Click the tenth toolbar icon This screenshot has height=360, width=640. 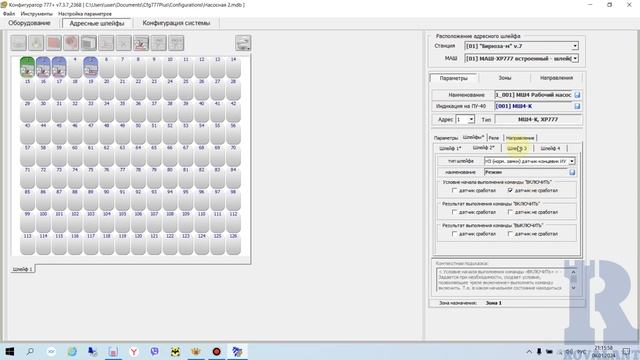click(x=176, y=43)
